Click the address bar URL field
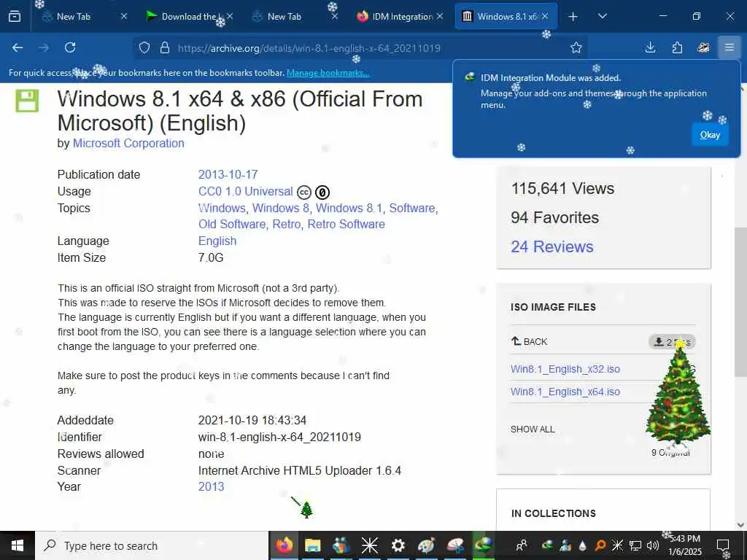This screenshot has width=747, height=560. pos(362,48)
